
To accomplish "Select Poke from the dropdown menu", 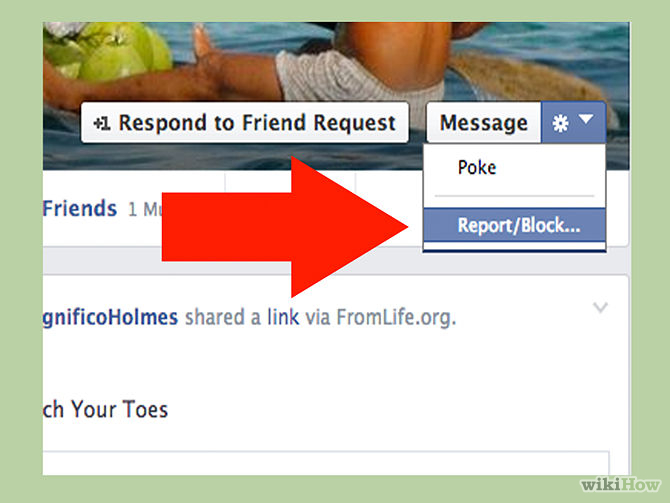I will click(477, 167).
